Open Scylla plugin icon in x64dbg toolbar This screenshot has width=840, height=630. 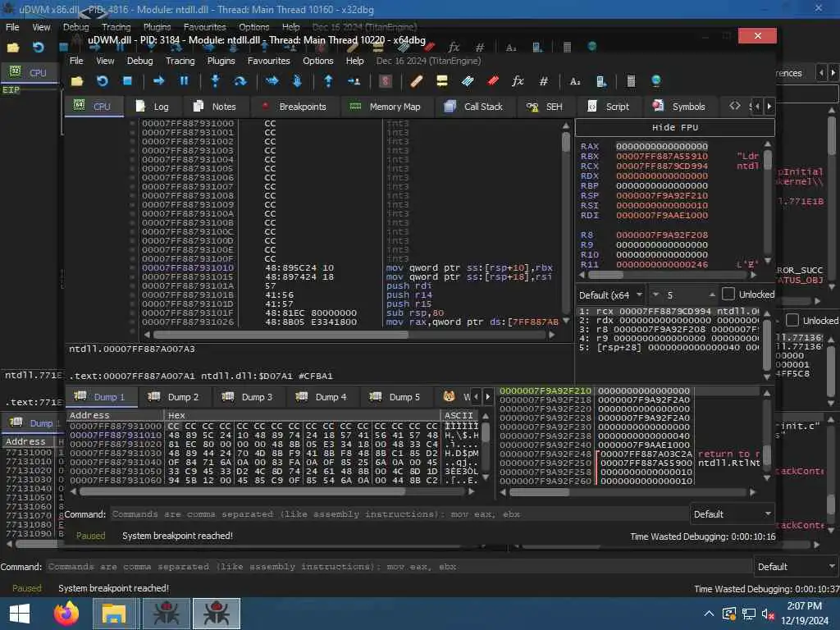point(386,81)
